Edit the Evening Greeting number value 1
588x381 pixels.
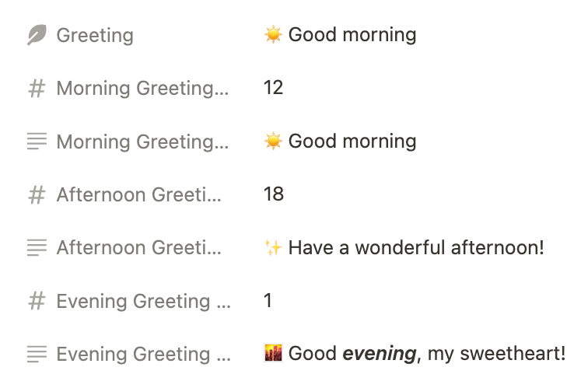click(x=268, y=300)
